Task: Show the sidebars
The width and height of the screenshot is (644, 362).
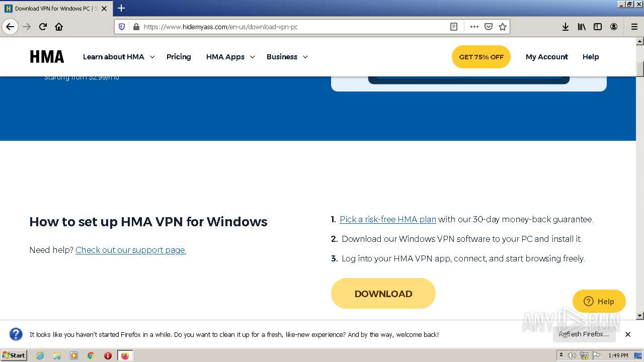Action: tap(598, 27)
